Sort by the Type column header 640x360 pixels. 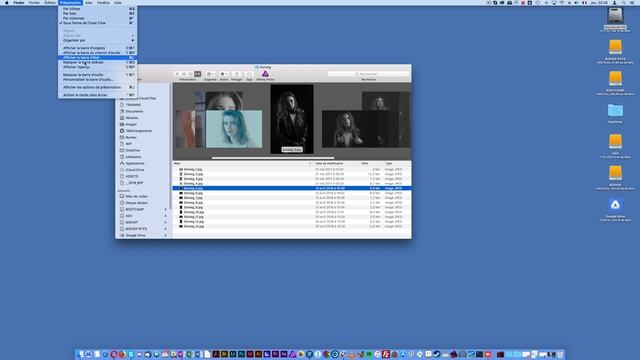[x=397, y=163]
